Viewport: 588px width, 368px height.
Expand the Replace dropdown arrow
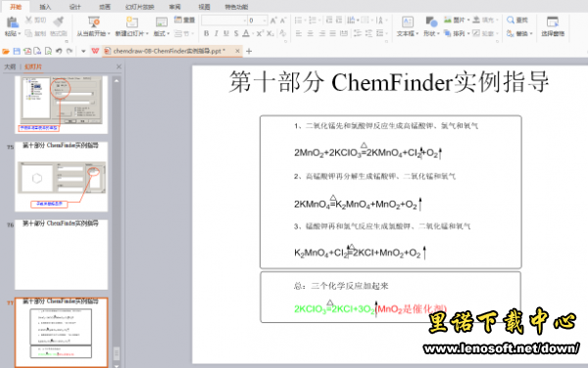pyautogui.click(x=531, y=33)
